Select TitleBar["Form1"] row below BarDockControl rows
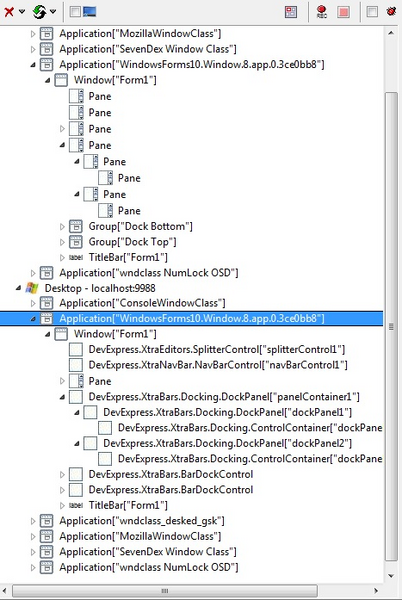 128,505
